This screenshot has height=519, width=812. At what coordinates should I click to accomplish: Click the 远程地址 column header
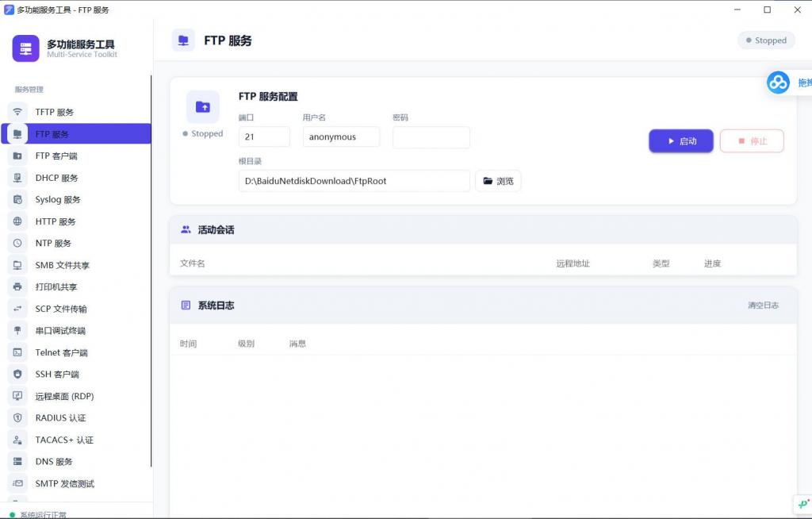573,263
